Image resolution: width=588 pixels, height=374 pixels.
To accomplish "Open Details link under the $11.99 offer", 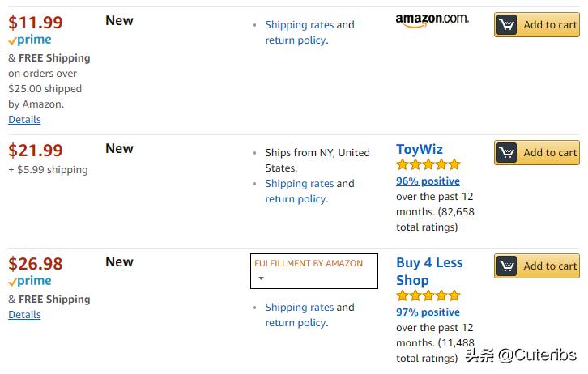I will coord(24,120).
